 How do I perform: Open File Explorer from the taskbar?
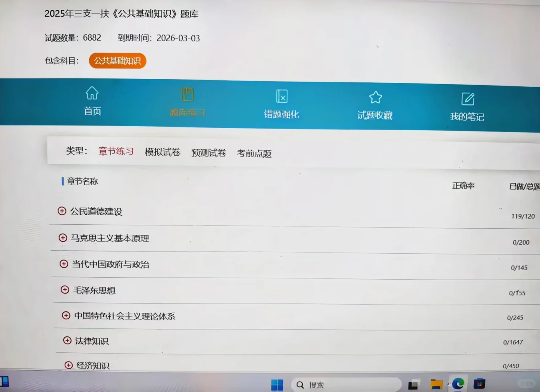pos(436,384)
